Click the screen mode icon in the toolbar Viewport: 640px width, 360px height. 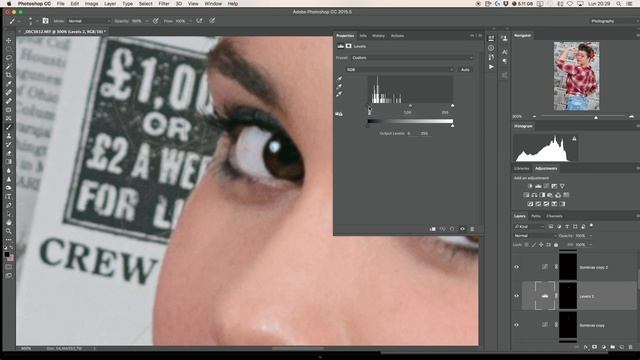9,276
